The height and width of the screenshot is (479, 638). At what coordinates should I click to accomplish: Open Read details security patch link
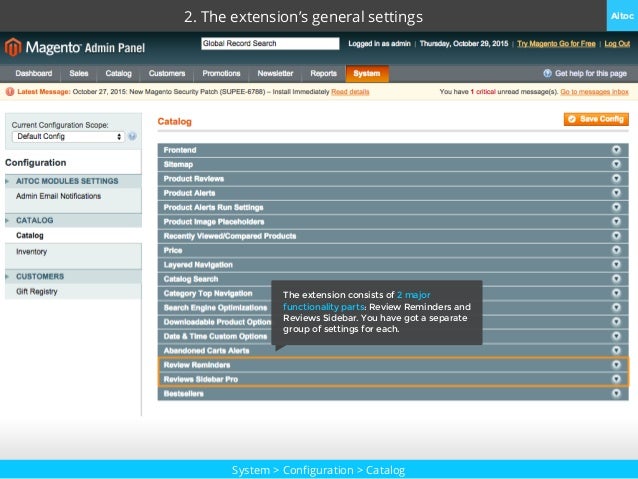350,92
